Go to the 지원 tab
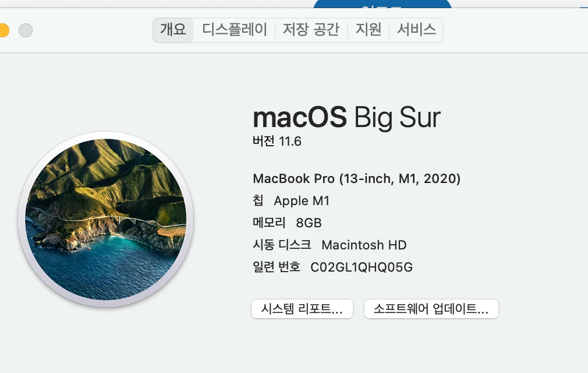 (x=369, y=30)
